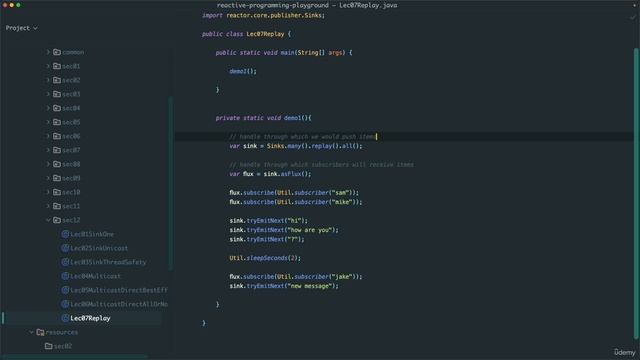The image size is (640, 360).
Task: Click the Lec04Multicast class icon
Action: click(x=65, y=276)
